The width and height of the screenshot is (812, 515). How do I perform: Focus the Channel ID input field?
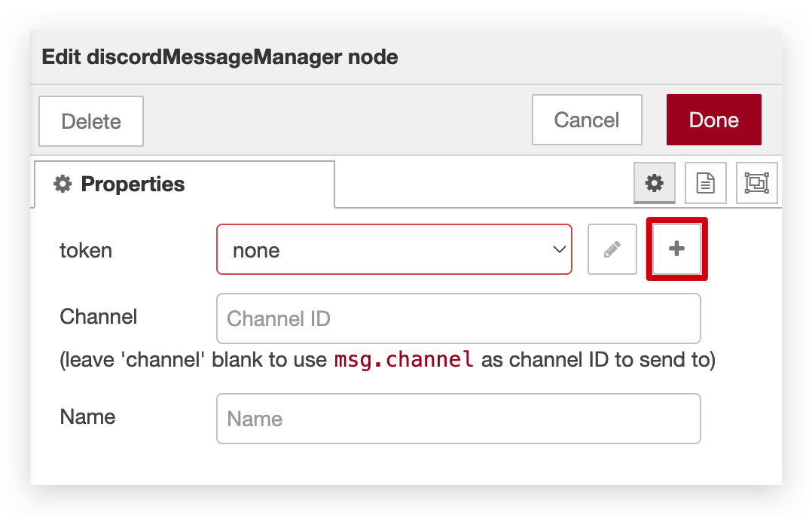(458, 318)
